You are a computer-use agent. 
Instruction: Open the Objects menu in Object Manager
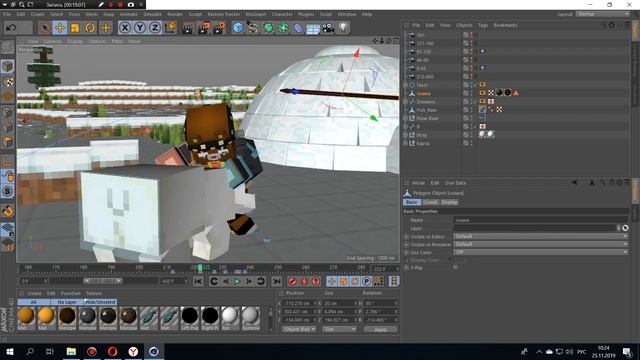[x=464, y=25]
